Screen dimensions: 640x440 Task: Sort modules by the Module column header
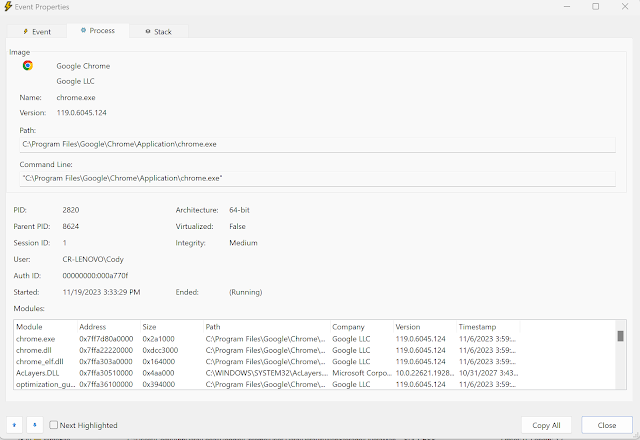[x=45, y=327]
